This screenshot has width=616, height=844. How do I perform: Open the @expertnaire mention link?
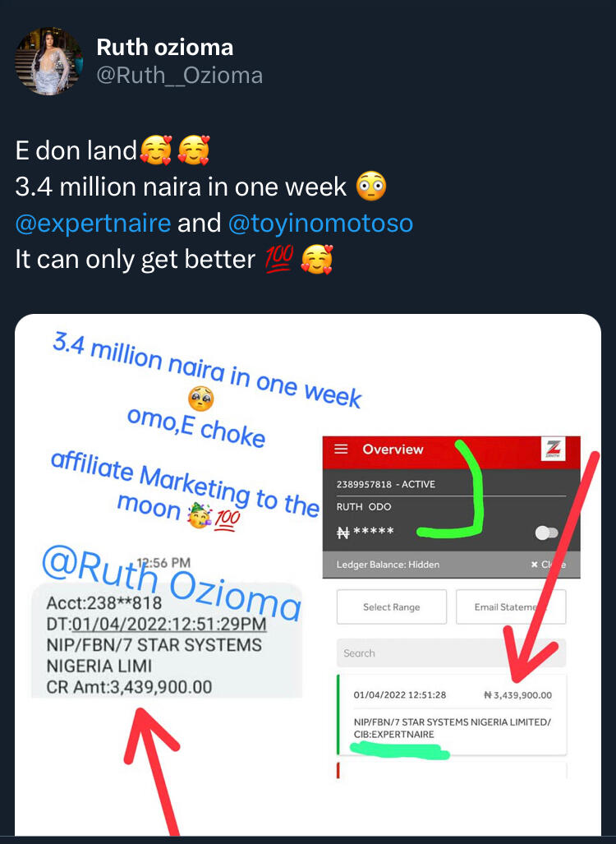coord(93,223)
